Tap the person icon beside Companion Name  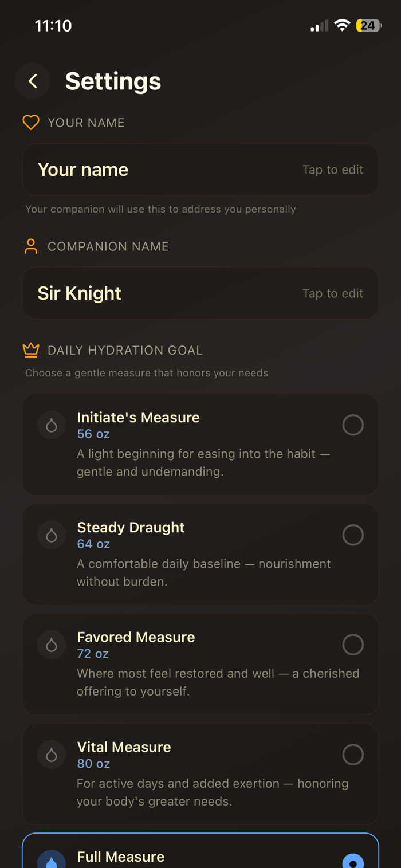point(31,246)
